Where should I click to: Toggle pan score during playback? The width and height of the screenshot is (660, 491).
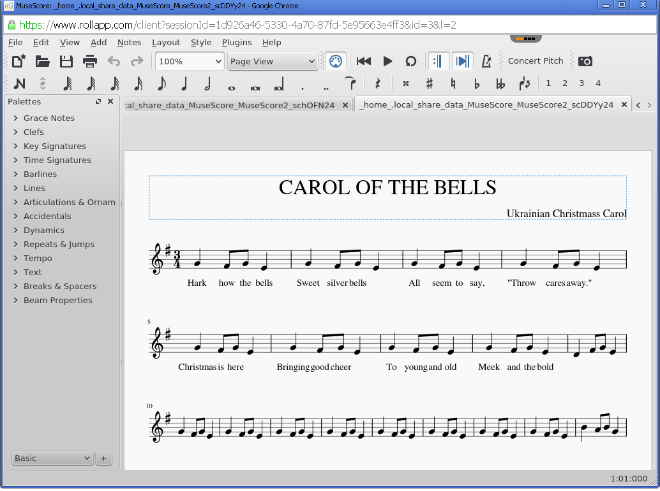point(462,61)
